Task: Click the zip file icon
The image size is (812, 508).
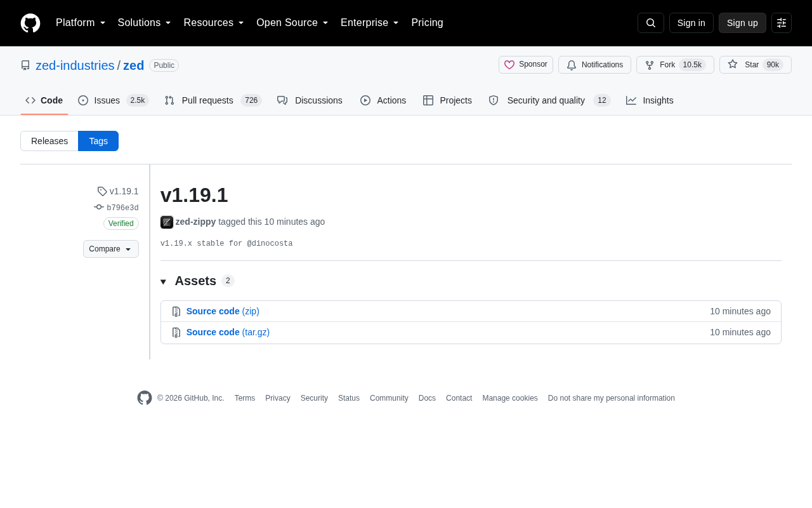Action: 176,312
